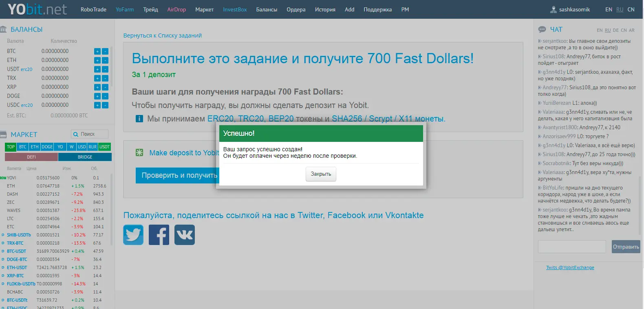644x309 pixels.
Task: Click the minus button for DOGE balance
Action: (105, 96)
